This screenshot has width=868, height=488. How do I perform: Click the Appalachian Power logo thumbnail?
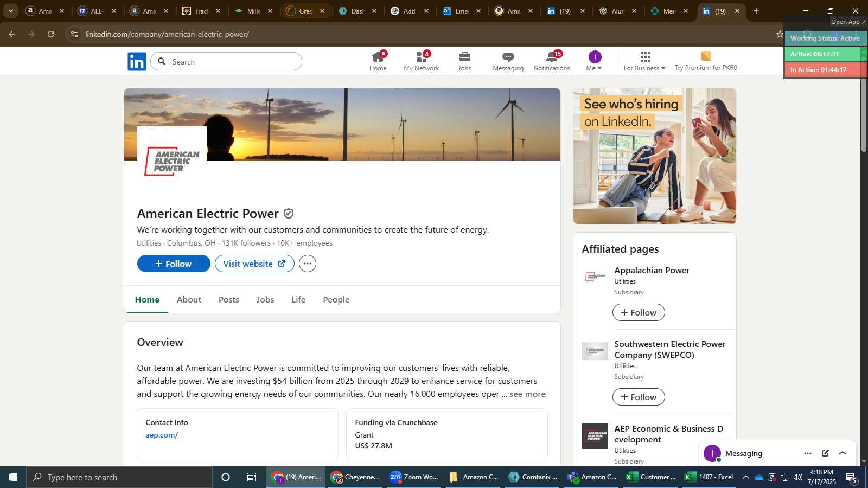pyautogui.click(x=595, y=278)
